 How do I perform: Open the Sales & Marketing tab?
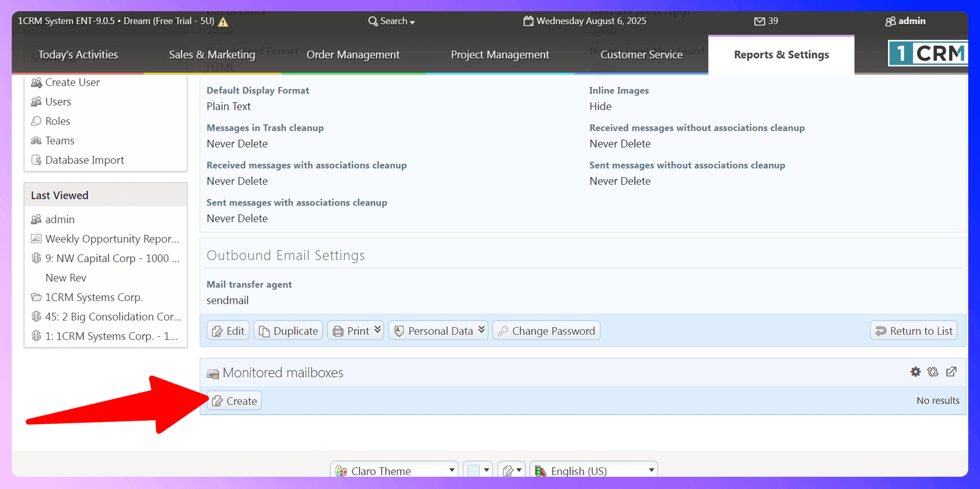tap(212, 55)
